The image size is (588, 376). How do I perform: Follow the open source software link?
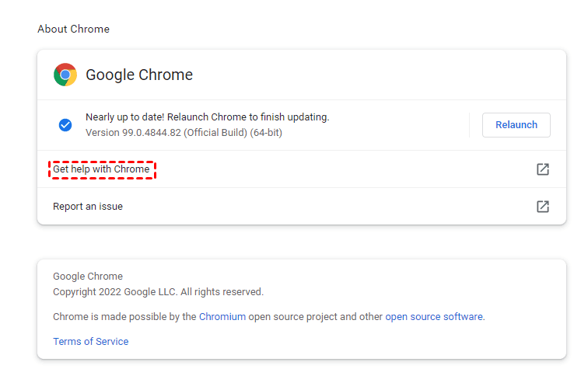(x=434, y=317)
